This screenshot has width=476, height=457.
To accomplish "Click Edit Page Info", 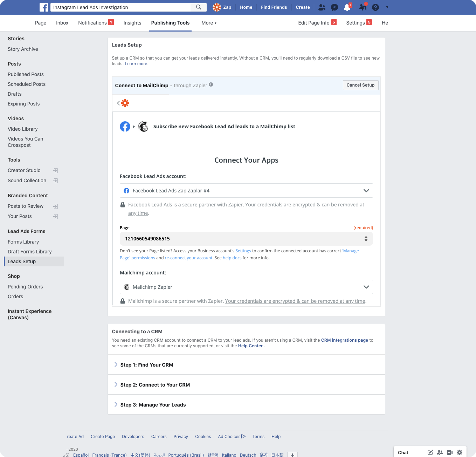I will 314,23.
